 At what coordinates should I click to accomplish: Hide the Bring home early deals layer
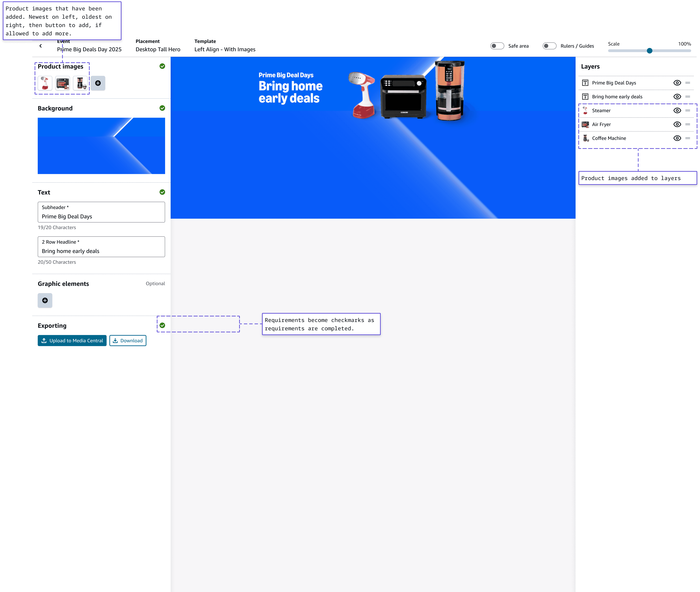[x=677, y=97]
